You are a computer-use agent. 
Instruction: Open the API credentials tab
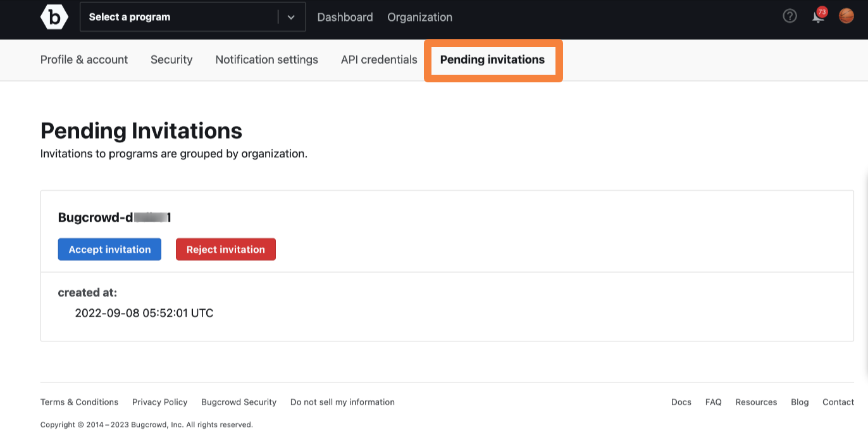tap(379, 60)
